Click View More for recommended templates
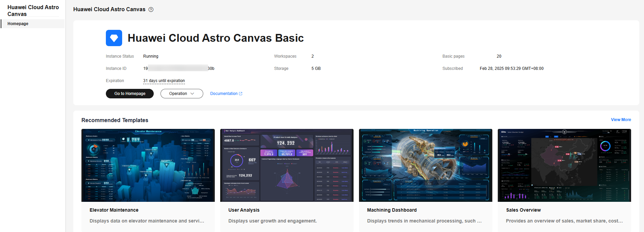 point(621,120)
